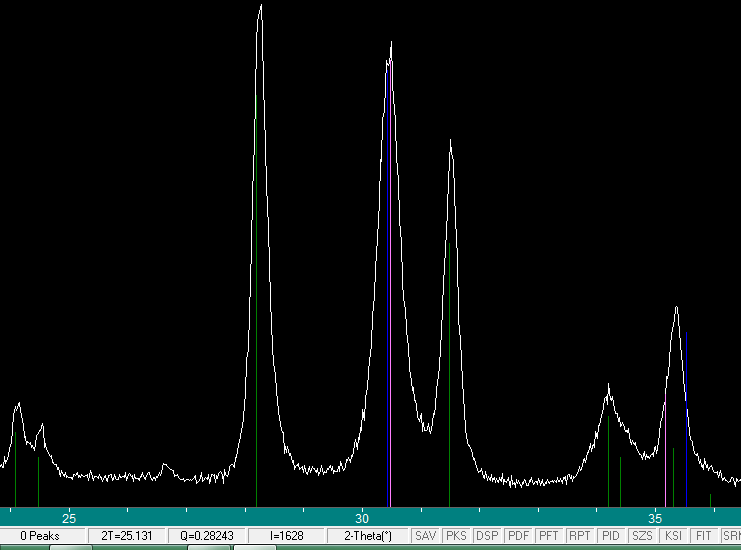
Task: Click the PFT status bar button
Action: 549,536
